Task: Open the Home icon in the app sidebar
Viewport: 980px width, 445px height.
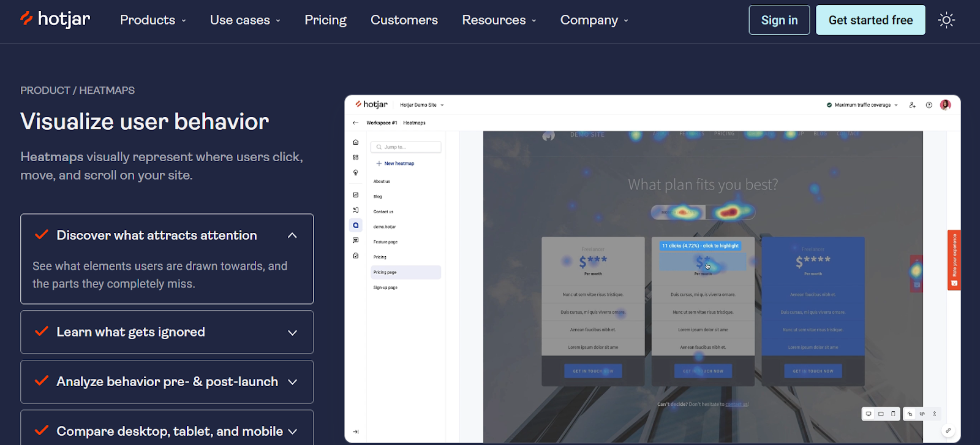Action: 356,142
